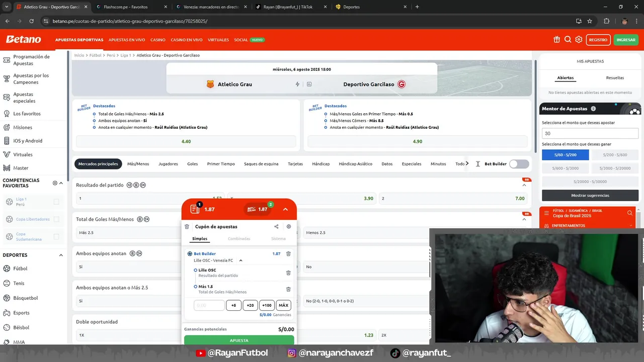Delete all bets with coupon trash icon

(x=187, y=227)
